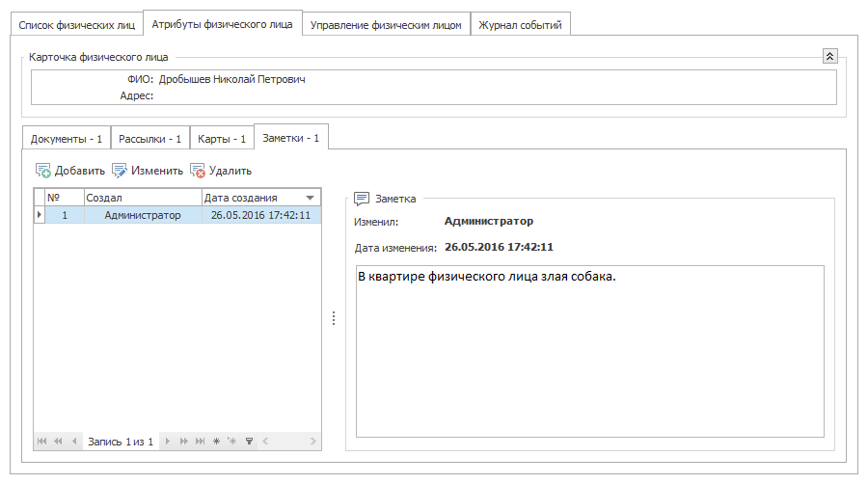Select the Администратор cell in the table

click(143, 215)
